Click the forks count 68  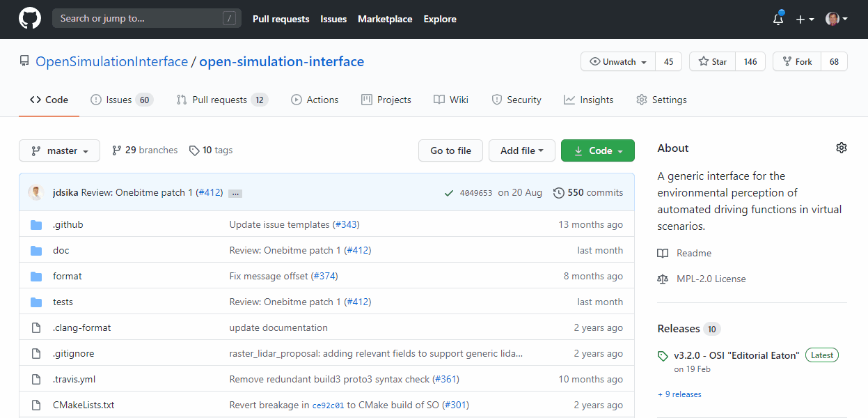[834, 61]
